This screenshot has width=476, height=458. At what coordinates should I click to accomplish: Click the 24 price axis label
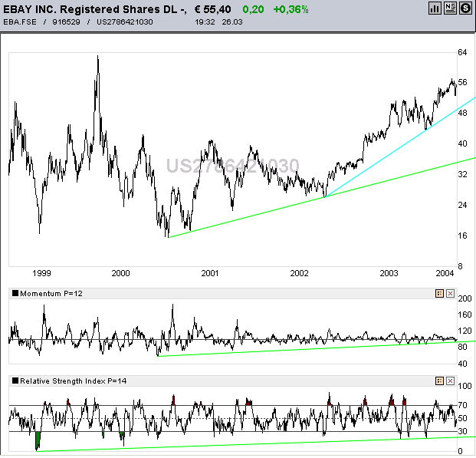coord(462,205)
